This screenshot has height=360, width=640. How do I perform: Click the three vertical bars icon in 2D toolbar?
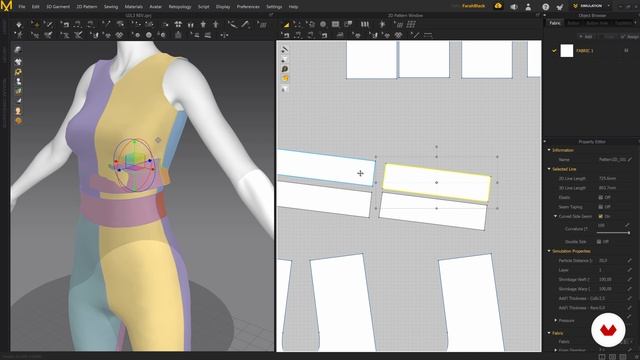[x=364, y=24]
